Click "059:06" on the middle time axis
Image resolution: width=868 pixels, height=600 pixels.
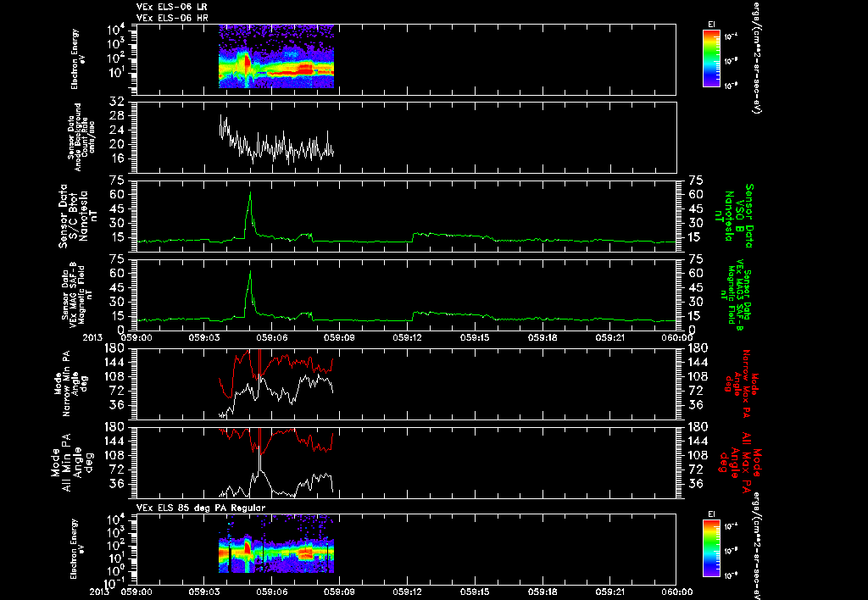tap(272, 337)
